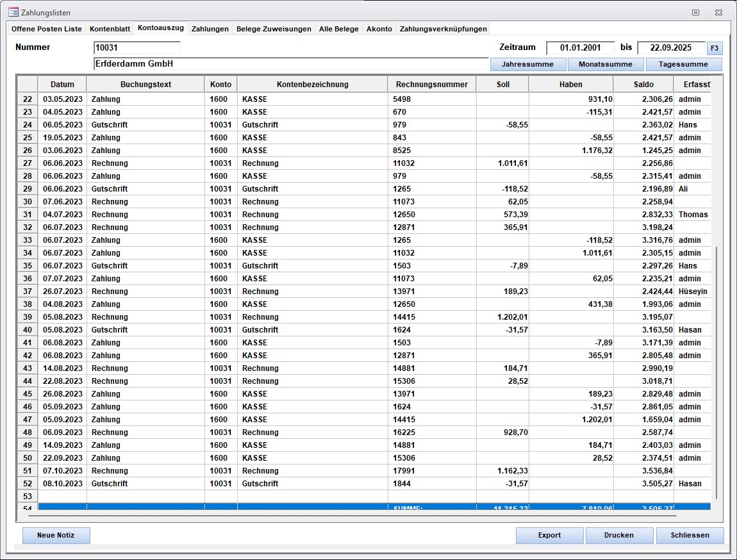Export the account statement

coord(549,536)
